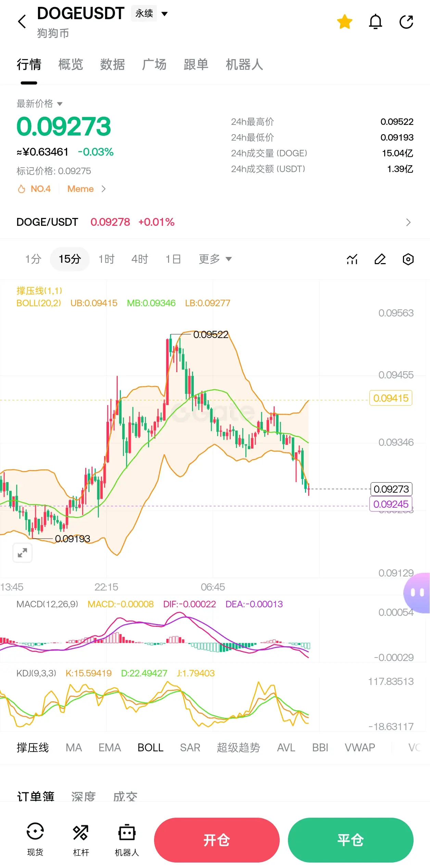Viewport: 430px width, 868px height.
Task: Select 超级趋势 indicator
Action: coord(239,748)
